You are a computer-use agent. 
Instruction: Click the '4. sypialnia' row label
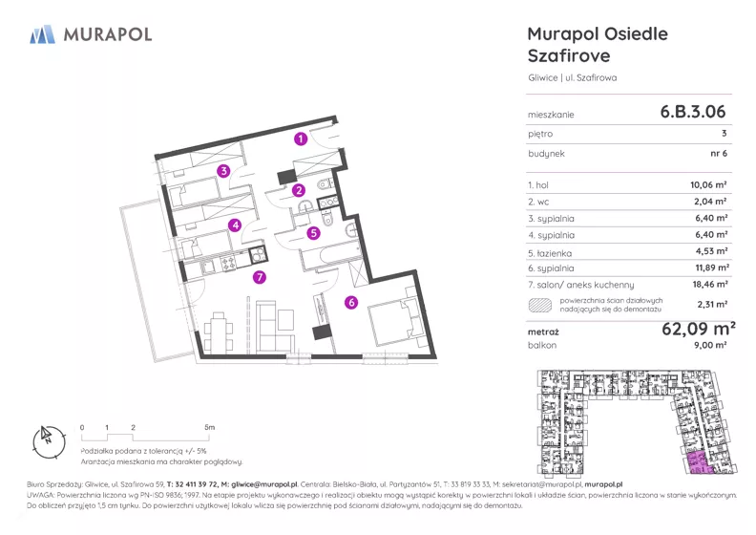551,235
